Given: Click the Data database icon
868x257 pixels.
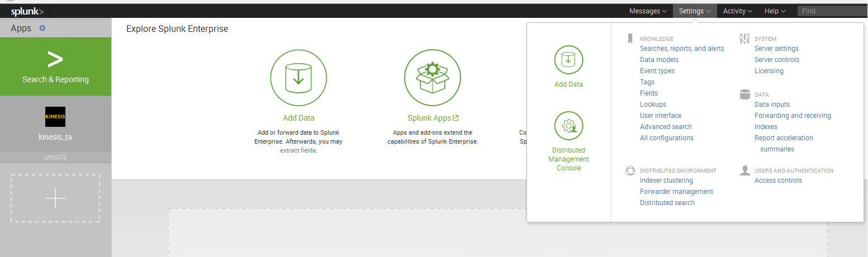Looking at the screenshot, I should tap(744, 94).
